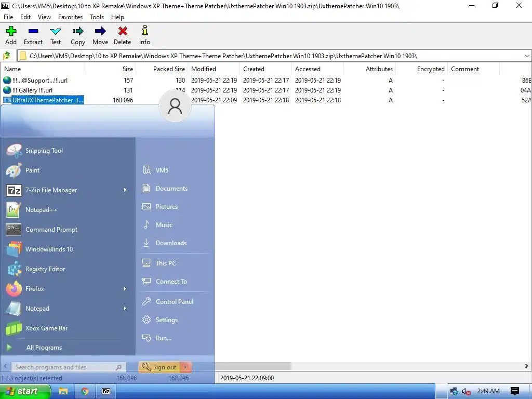Open the Help menu

[117, 17]
